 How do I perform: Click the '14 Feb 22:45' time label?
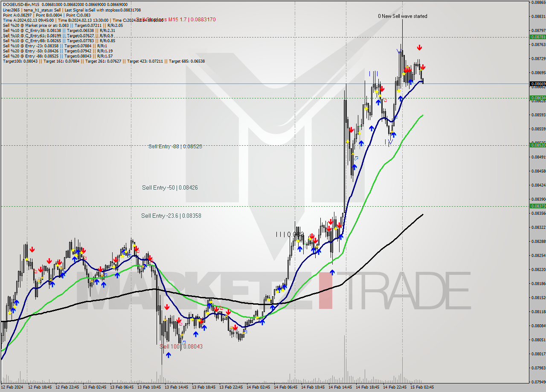point(395,387)
